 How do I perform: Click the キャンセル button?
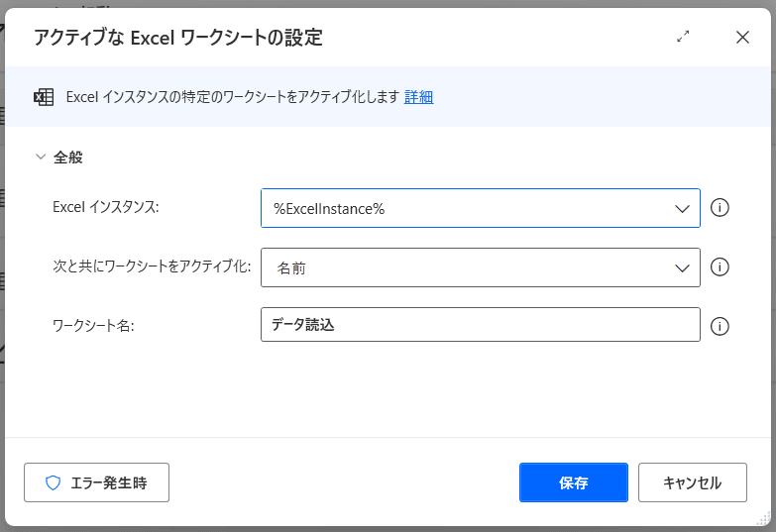click(693, 482)
